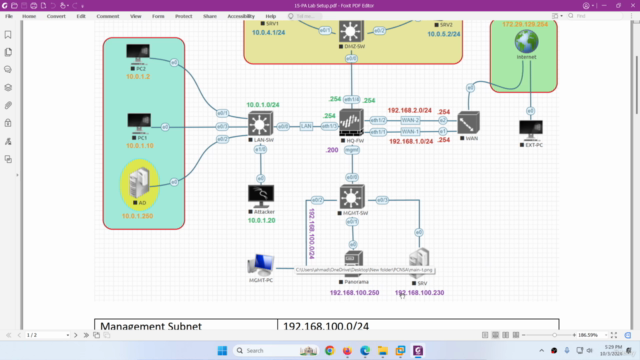
Task: Open the Comments panel in the sidebar
Action: tap(8, 70)
